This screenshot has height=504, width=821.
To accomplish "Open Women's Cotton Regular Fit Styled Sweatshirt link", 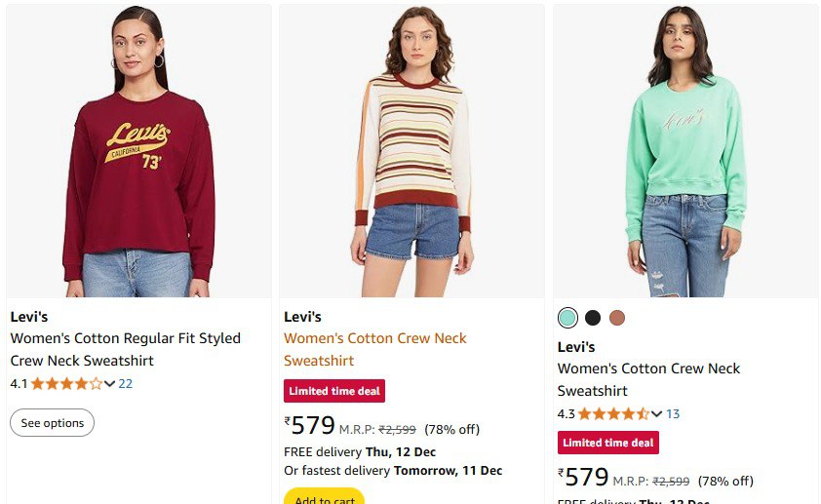I will tap(125, 349).
